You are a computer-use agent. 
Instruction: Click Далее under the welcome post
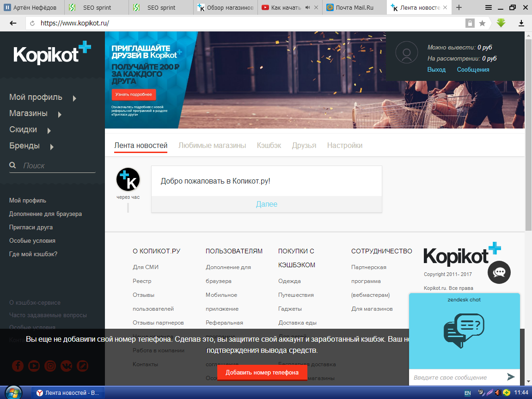click(267, 204)
